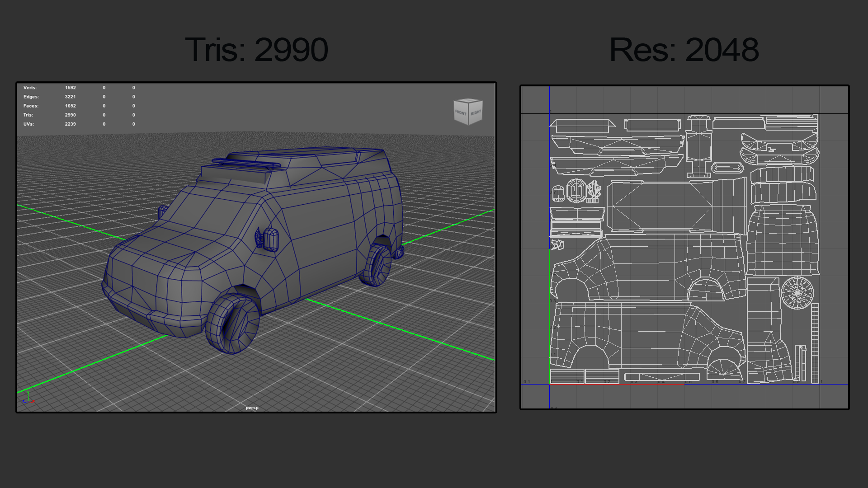Click the 'Res: 2048' heading text
The height and width of the screenshot is (488, 868).
684,50
